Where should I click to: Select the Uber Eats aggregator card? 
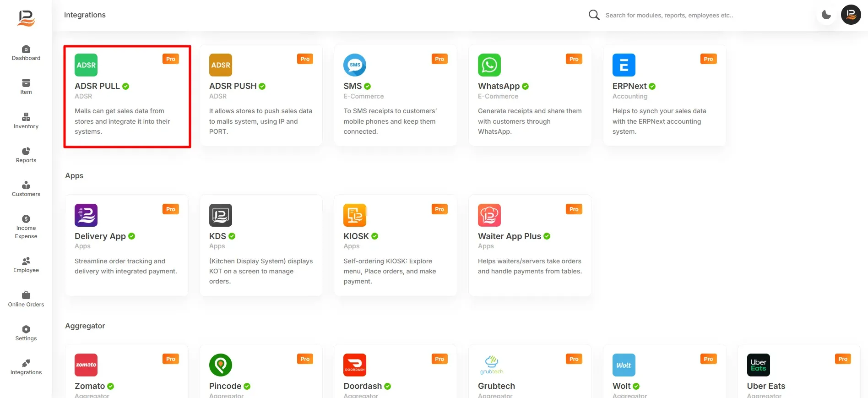(799, 371)
